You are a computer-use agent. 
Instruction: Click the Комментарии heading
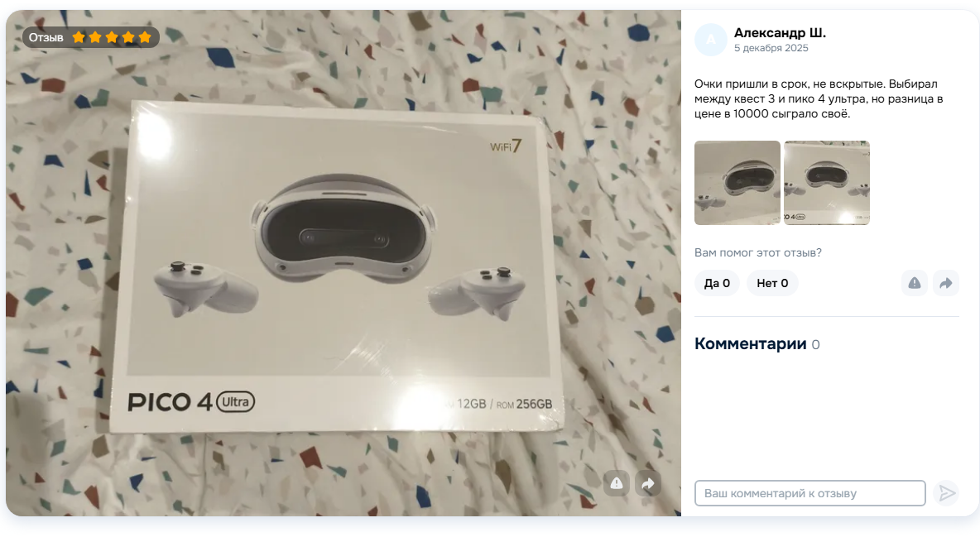tap(750, 344)
